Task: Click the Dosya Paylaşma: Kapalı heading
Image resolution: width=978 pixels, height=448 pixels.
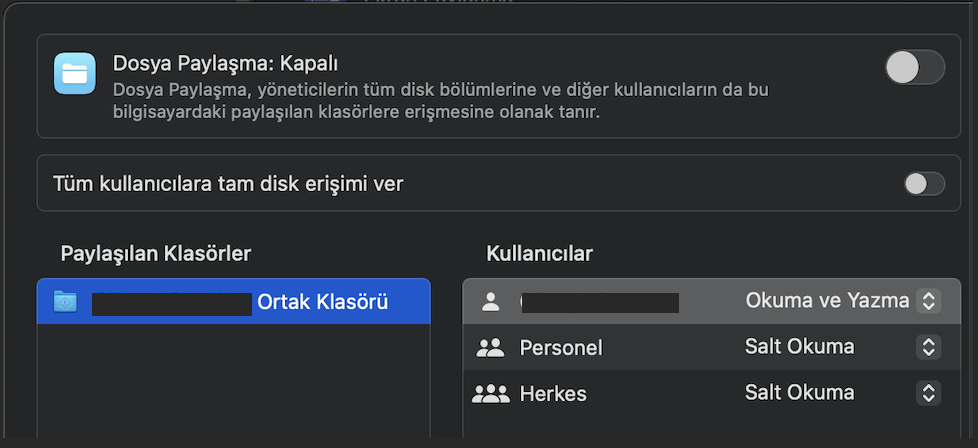Action: pos(225,63)
